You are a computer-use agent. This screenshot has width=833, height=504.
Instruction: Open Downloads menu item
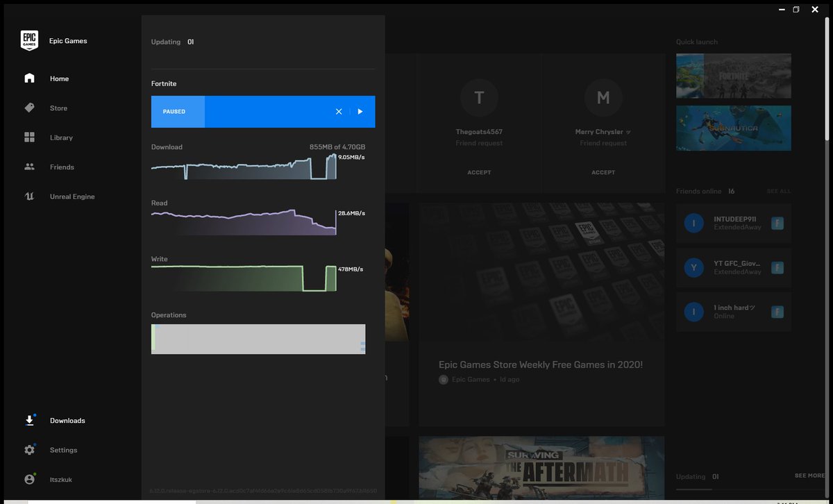point(67,421)
